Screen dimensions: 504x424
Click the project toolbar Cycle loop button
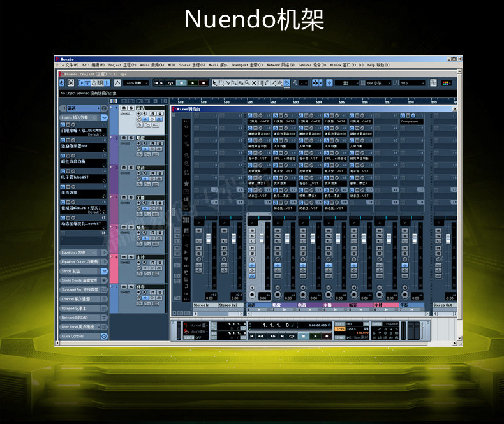(170, 83)
